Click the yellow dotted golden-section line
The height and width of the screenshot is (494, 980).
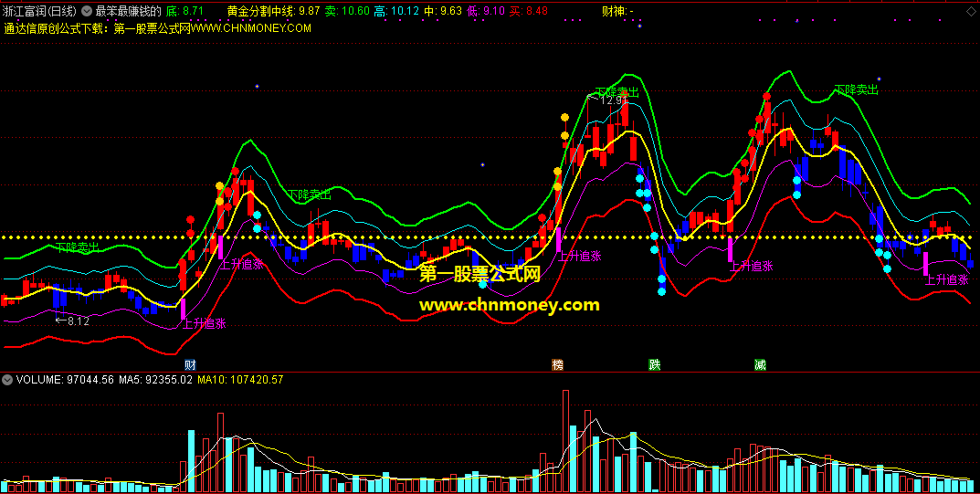tap(490, 238)
